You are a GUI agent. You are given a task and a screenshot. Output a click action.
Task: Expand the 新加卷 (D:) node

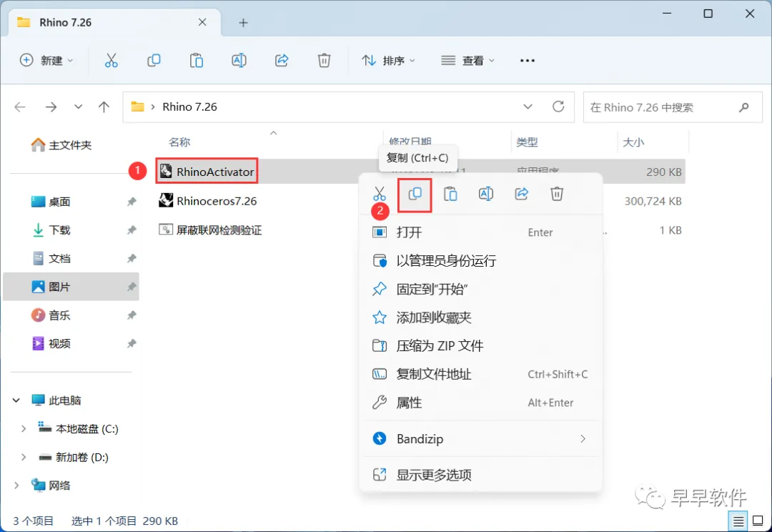point(23,458)
